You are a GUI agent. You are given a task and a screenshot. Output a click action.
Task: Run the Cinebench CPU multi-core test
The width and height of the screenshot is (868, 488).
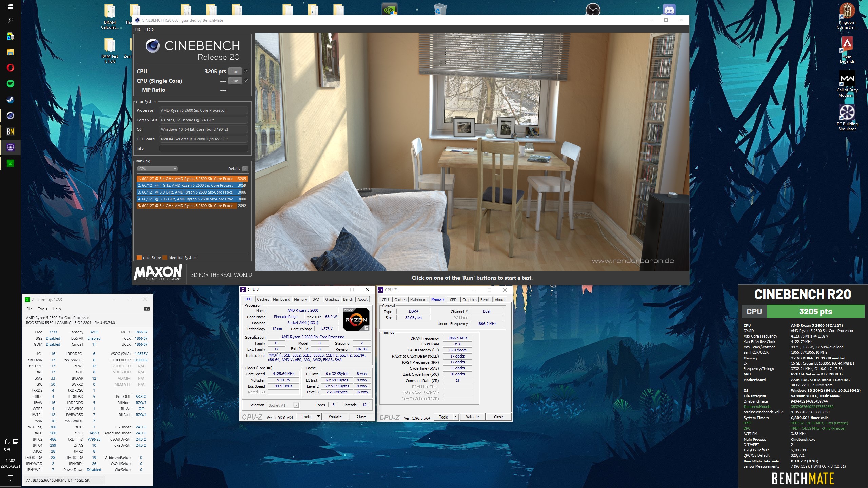click(235, 72)
